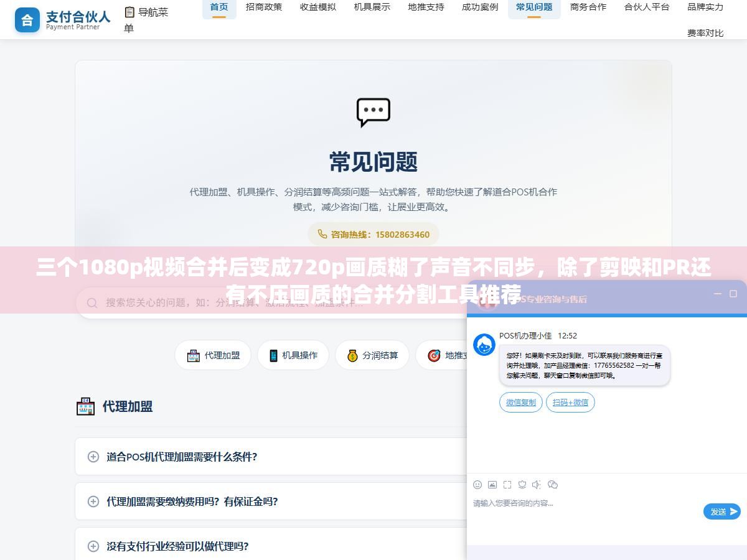Expand 道合POS机代理加盟需要什么条件 question
This screenshot has height=560, width=747.
point(271,457)
